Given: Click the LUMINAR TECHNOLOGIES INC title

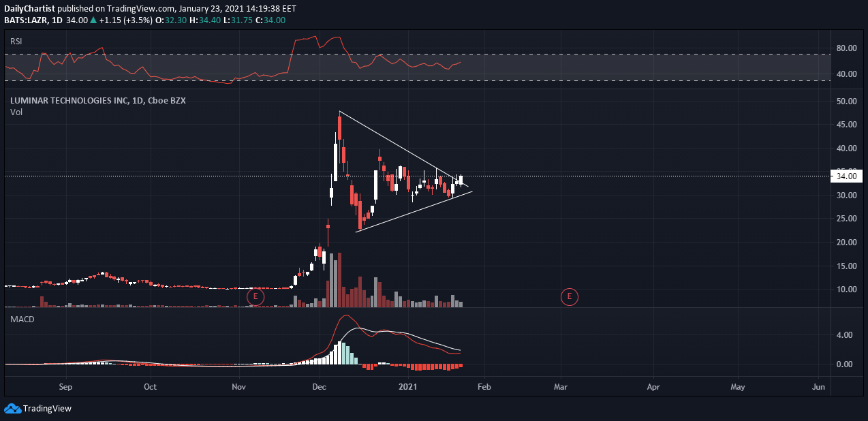Looking at the screenshot, I should (x=69, y=100).
